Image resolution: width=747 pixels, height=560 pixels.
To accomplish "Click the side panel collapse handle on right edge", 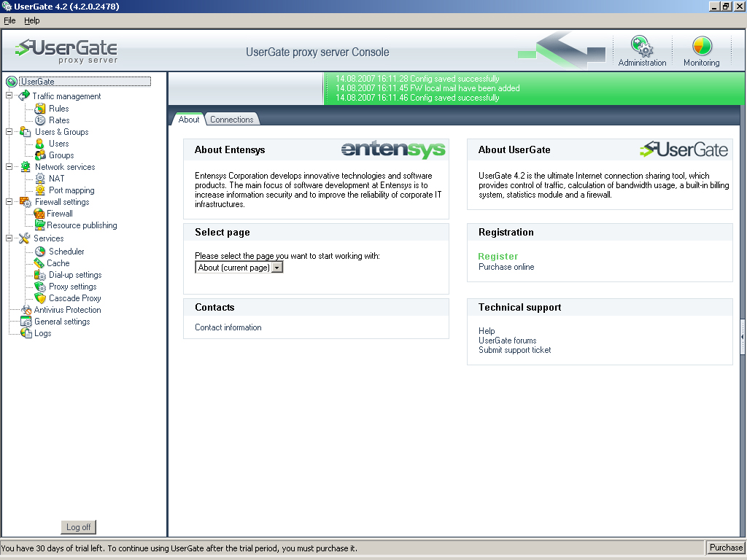I will point(742,337).
